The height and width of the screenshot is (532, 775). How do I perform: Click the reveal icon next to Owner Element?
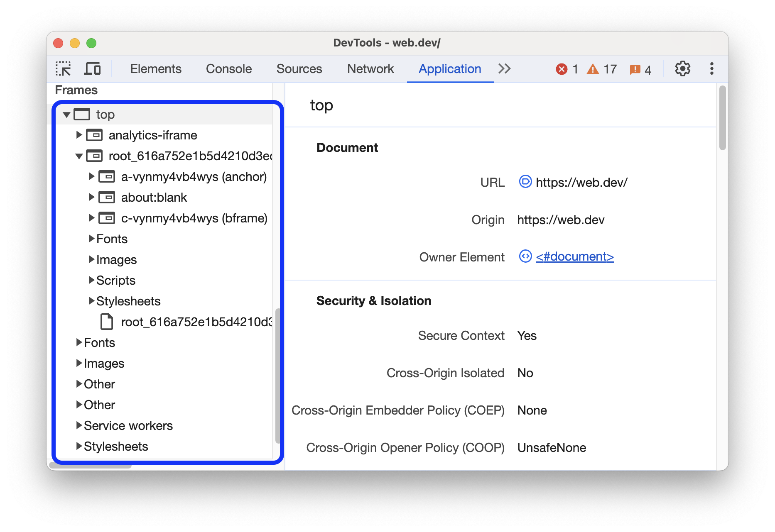pyautogui.click(x=525, y=256)
